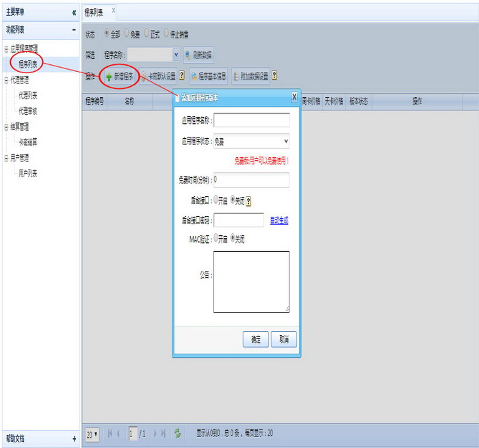Open the 应用程序状态 dropdown
This screenshot has width=479, height=448.
251,142
